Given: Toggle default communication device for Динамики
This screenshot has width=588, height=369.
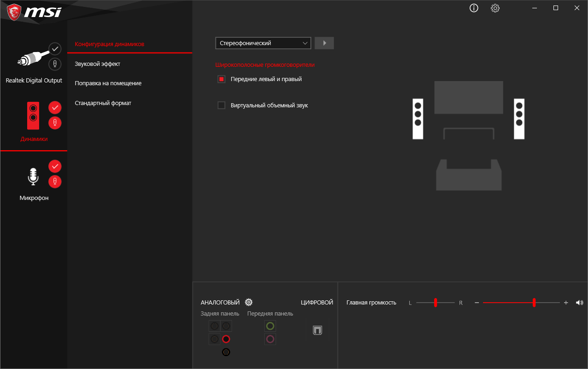Looking at the screenshot, I should tap(55, 123).
